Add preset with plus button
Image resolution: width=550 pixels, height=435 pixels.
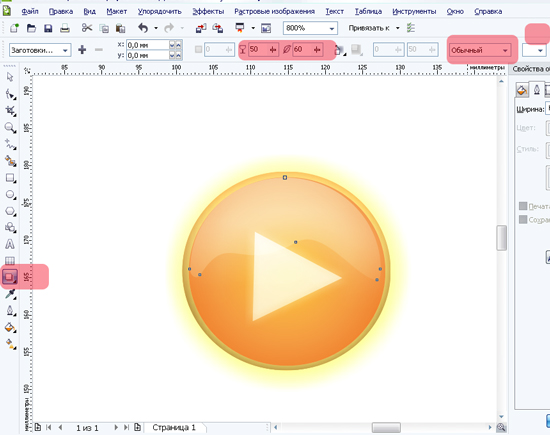point(82,50)
